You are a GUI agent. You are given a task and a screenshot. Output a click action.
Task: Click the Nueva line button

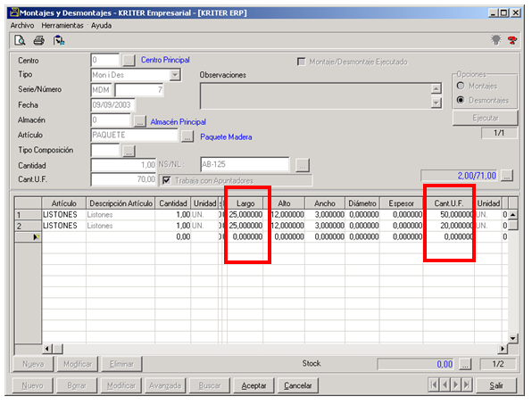[x=33, y=364]
